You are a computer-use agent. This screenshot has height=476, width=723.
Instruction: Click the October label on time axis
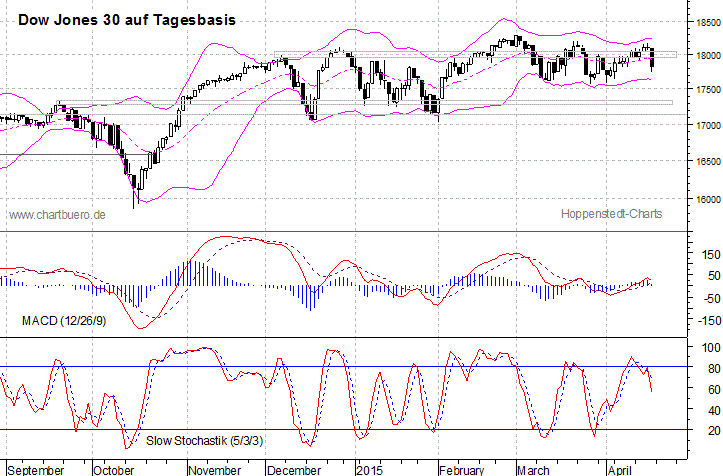pyautogui.click(x=113, y=470)
